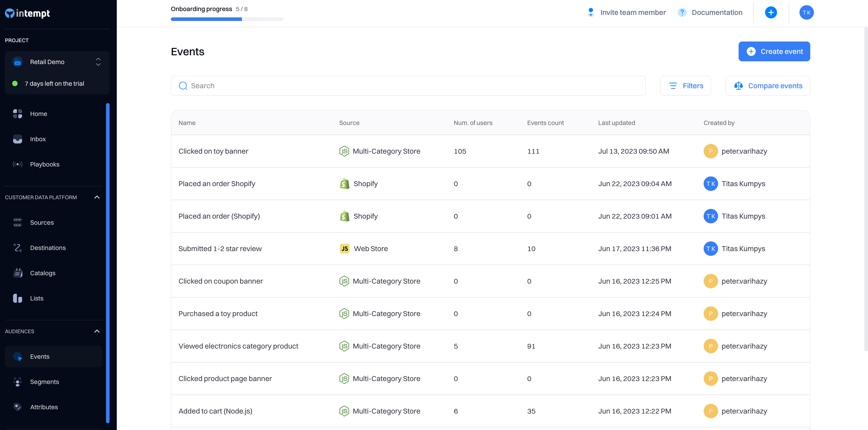The height and width of the screenshot is (430, 868).
Task: Open Segments in the sidebar
Action: coord(44,382)
